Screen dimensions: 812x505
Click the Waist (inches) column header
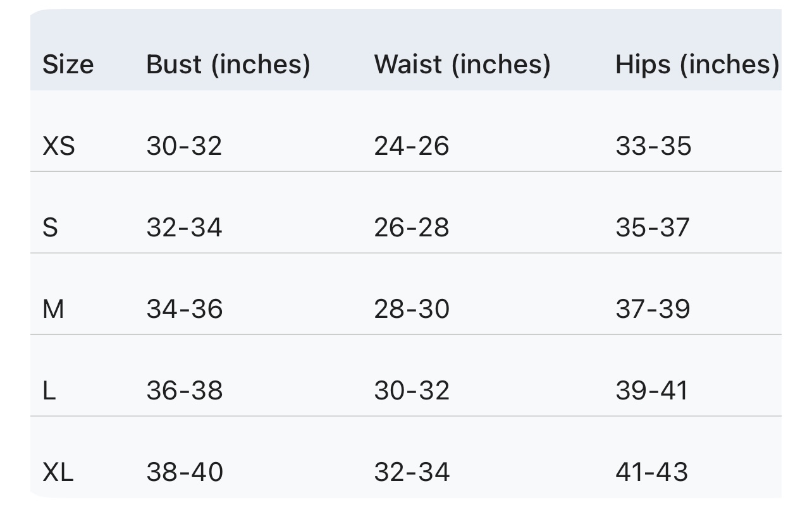tap(462, 64)
